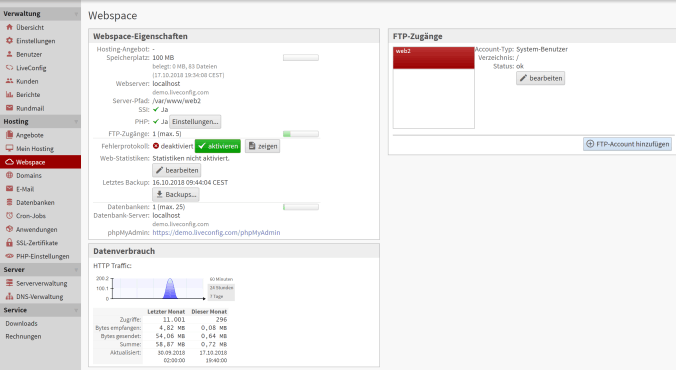Viewport: 676px width, 370px height.
Task: Click the SSL-Zertifikate lock icon
Action: point(9,243)
